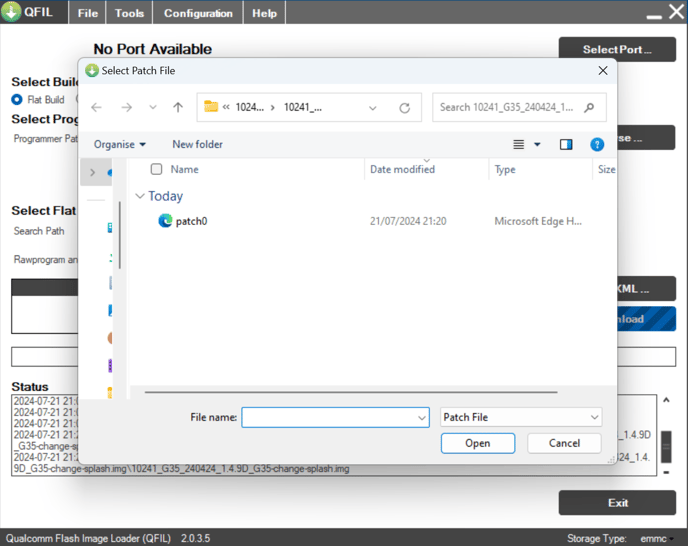This screenshot has width=688, height=546.
Task: Click the Open button
Action: click(x=478, y=443)
